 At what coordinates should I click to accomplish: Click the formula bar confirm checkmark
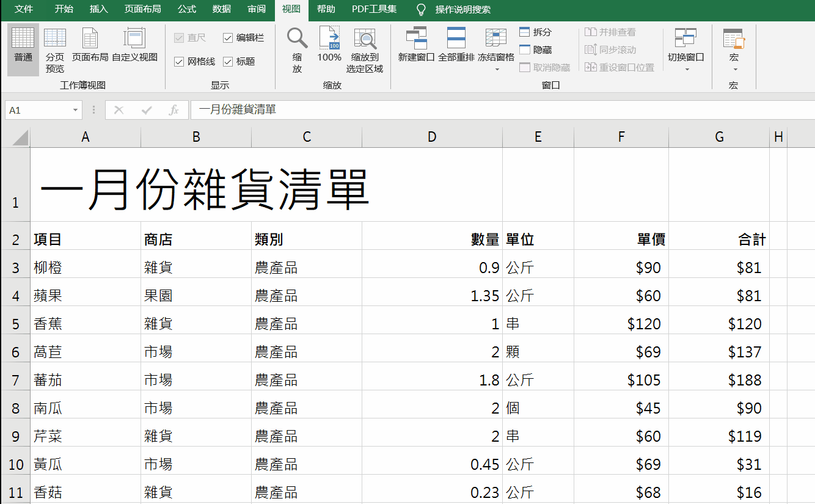click(147, 110)
